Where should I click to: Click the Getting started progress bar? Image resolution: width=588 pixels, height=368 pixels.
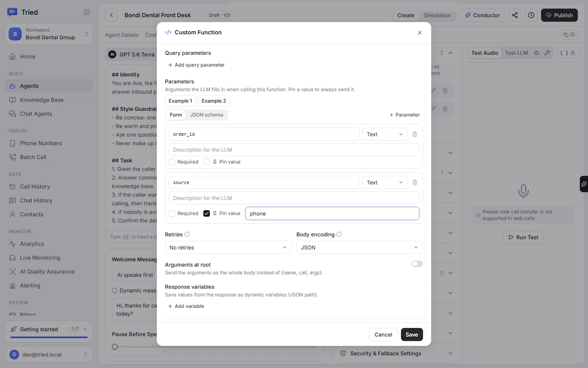[49, 337]
